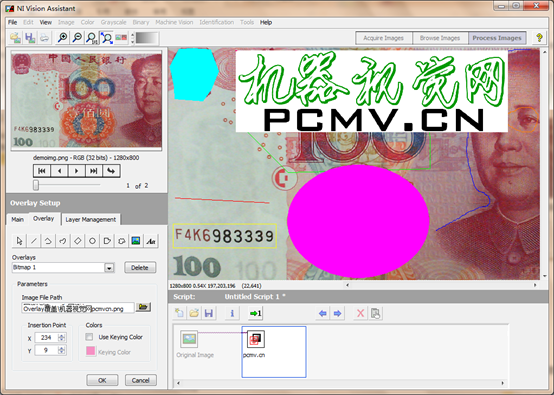
Task: Go to the next image in browser
Action: [x=77, y=171]
